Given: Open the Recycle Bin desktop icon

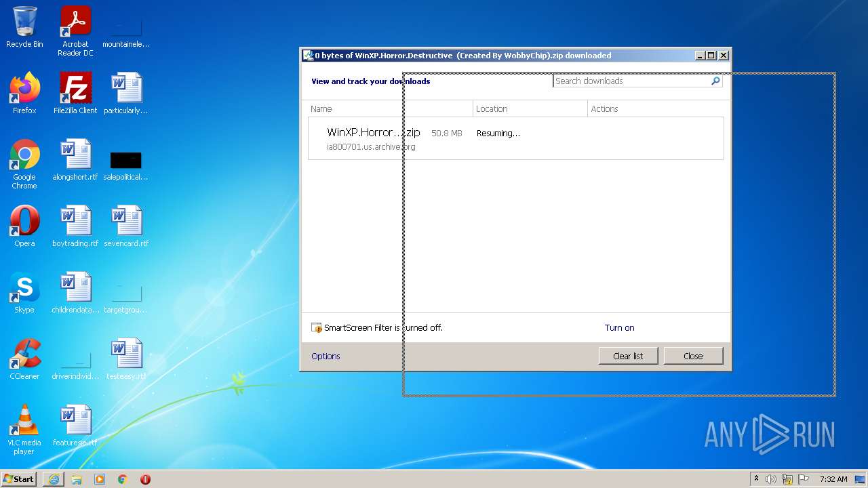Looking at the screenshot, I should [x=24, y=27].
